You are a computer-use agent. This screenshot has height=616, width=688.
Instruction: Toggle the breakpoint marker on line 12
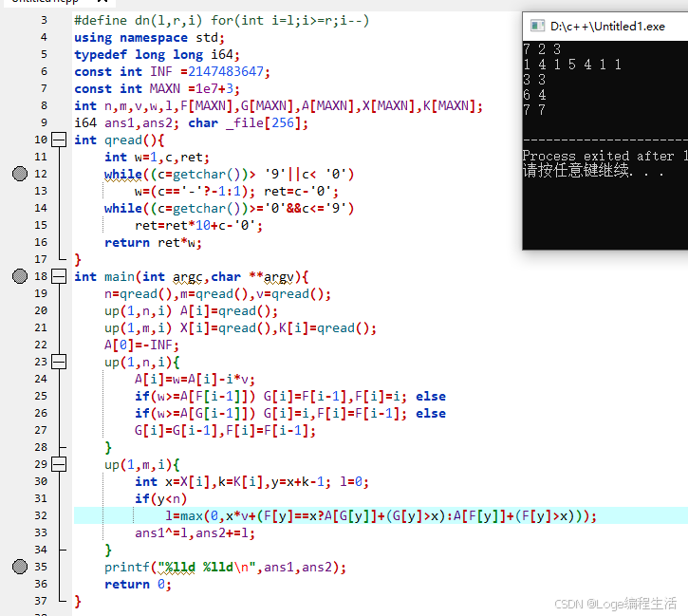click(x=20, y=174)
